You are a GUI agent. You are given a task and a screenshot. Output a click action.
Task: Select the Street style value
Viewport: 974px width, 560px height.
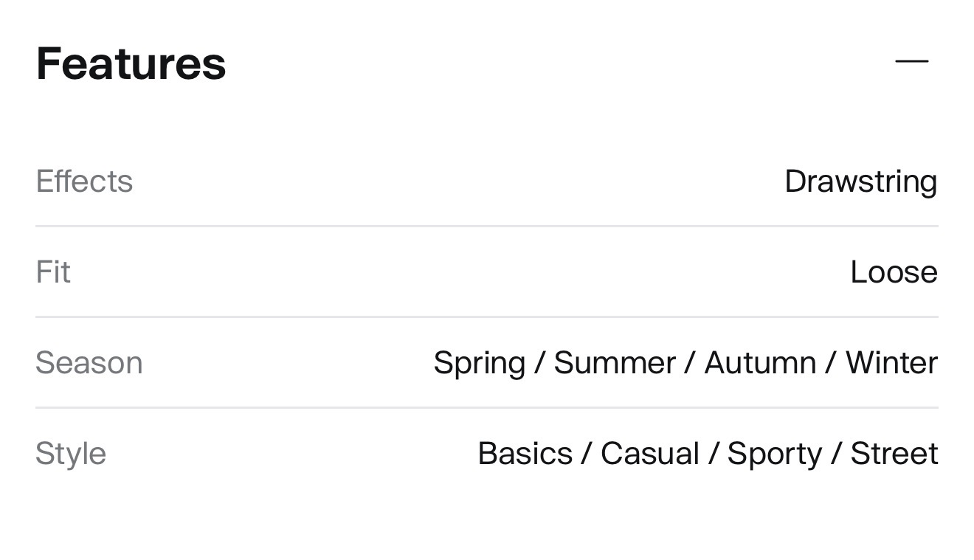pyautogui.click(x=894, y=454)
